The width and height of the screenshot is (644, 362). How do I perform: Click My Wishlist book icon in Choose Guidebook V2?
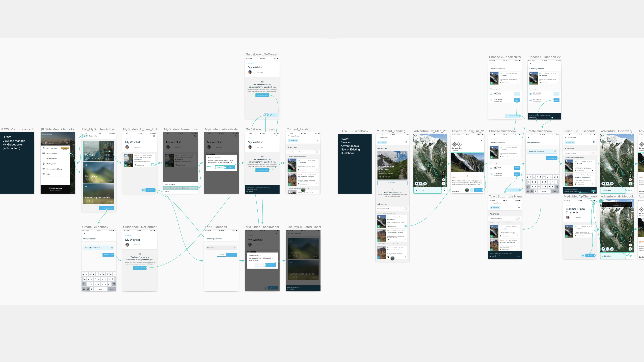[x=530, y=94]
